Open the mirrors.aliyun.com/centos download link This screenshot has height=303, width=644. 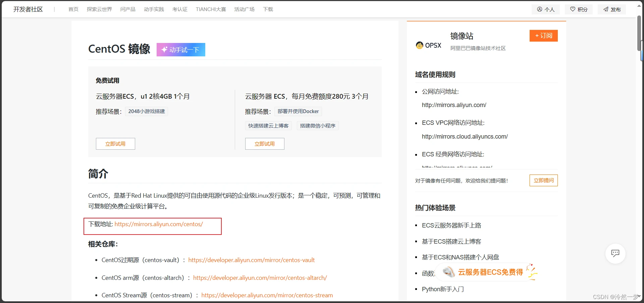point(159,224)
